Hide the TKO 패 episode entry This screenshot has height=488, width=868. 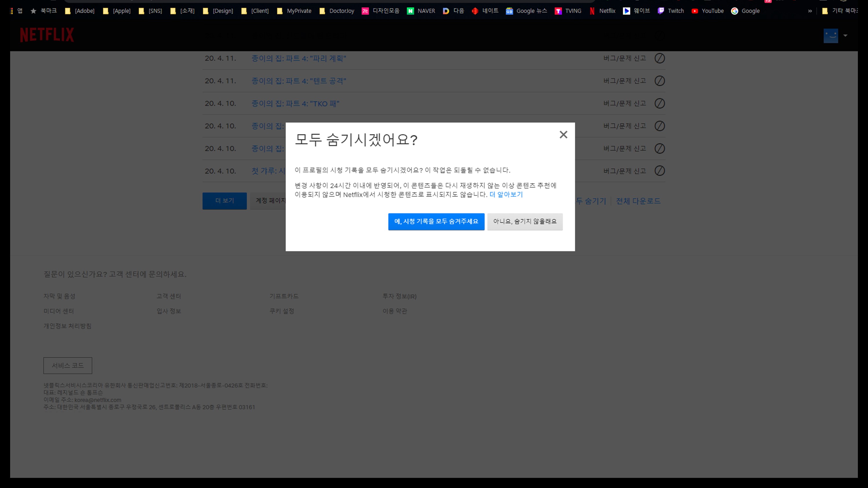[x=659, y=103]
